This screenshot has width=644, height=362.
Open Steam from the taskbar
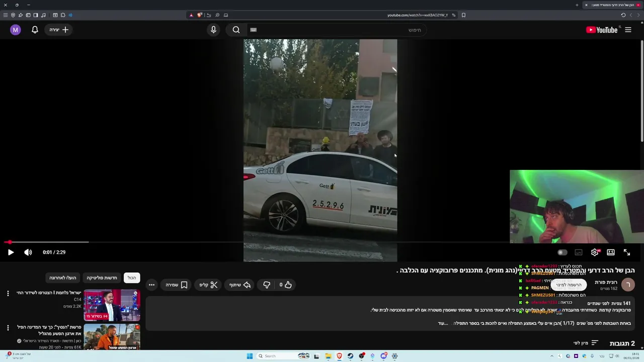pos(350,356)
